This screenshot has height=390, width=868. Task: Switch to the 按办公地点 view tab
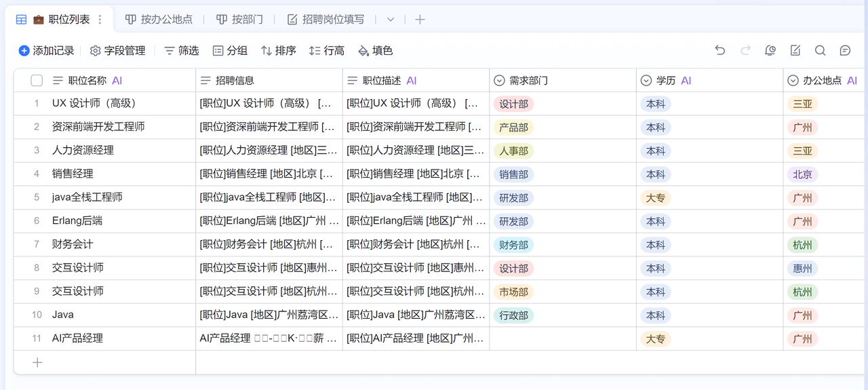(x=159, y=20)
